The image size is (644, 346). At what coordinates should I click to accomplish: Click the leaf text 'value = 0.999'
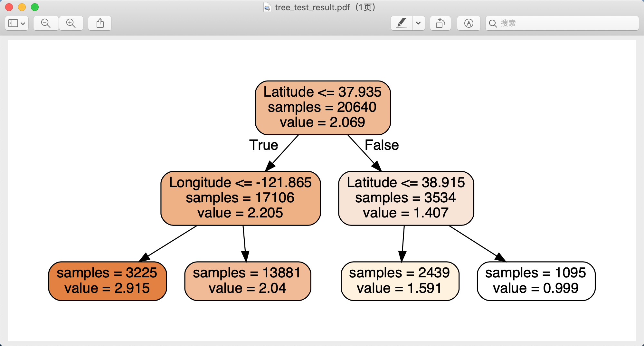pos(536,288)
